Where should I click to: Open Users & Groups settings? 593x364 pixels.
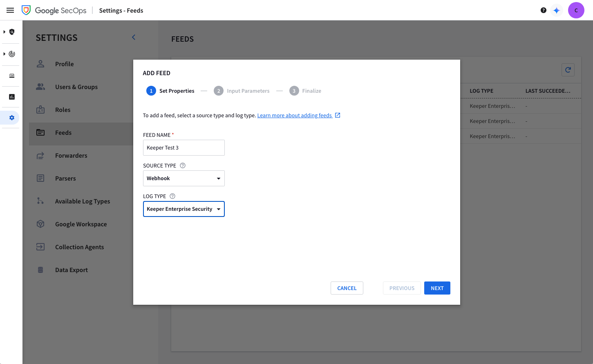pyautogui.click(x=76, y=87)
